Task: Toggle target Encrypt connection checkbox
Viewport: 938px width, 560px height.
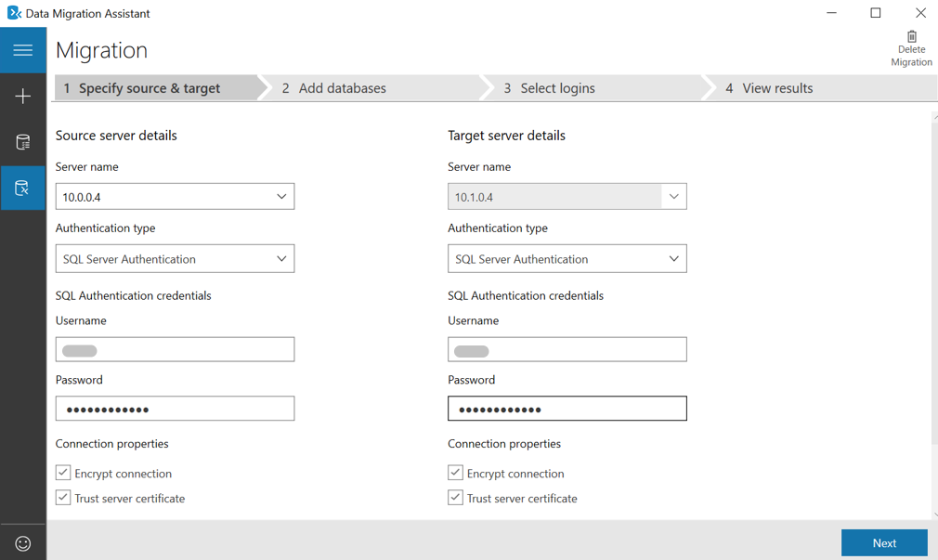Action: 455,473
